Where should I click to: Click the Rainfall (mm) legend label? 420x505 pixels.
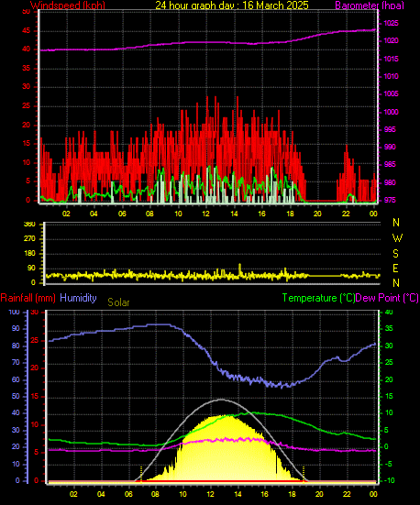[28, 298]
